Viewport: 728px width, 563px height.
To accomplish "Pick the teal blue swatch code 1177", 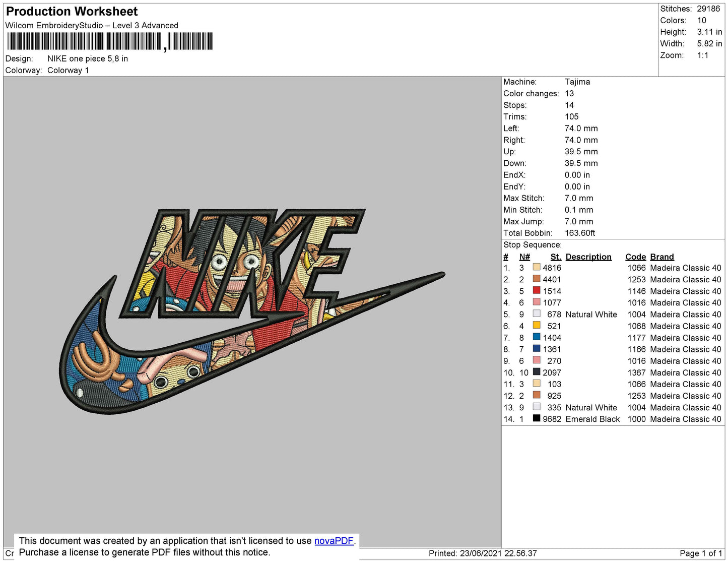I will (x=537, y=337).
